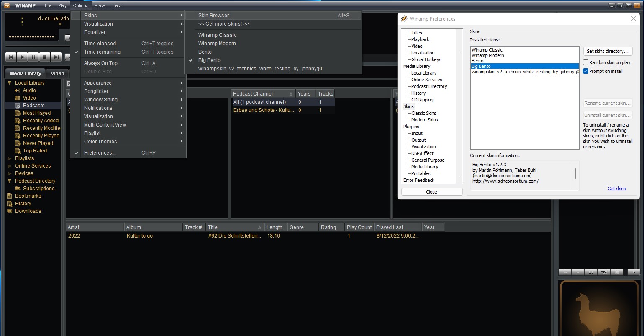
Task: Toggle the checked Time remaining option
Action: click(128, 52)
